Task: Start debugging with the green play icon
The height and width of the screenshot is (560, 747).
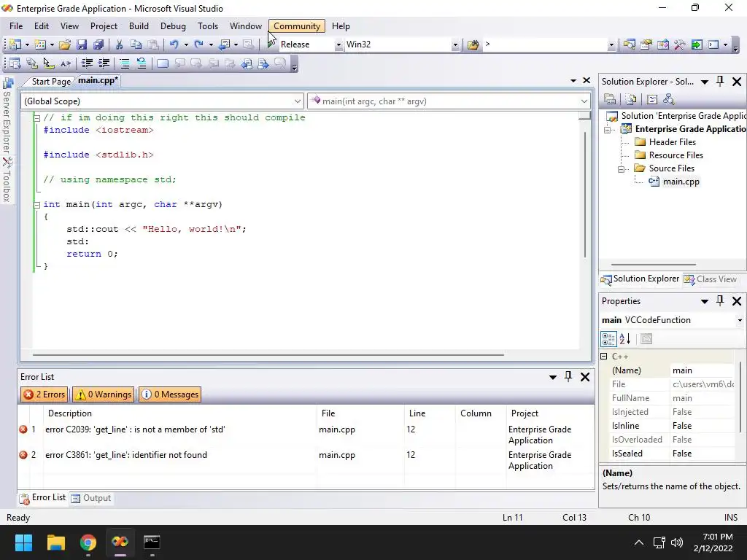Action: click(x=271, y=44)
